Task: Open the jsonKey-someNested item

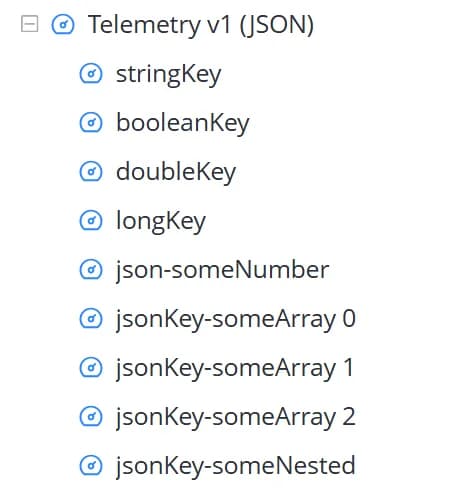Action: [236, 467]
